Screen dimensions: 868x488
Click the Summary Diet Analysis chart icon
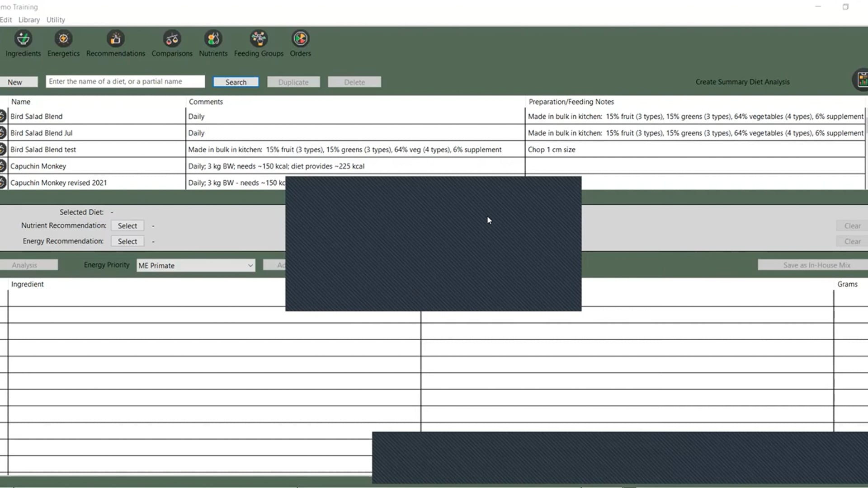(x=861, y=80)
